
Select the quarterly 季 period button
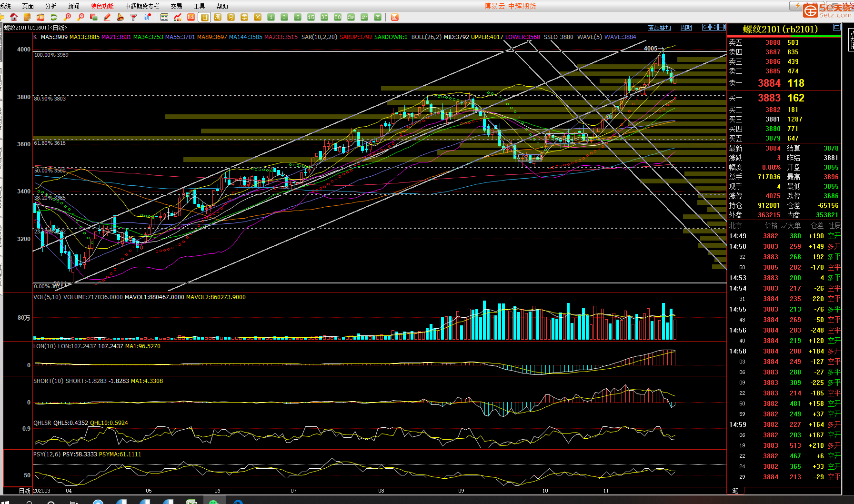[244, 17]
